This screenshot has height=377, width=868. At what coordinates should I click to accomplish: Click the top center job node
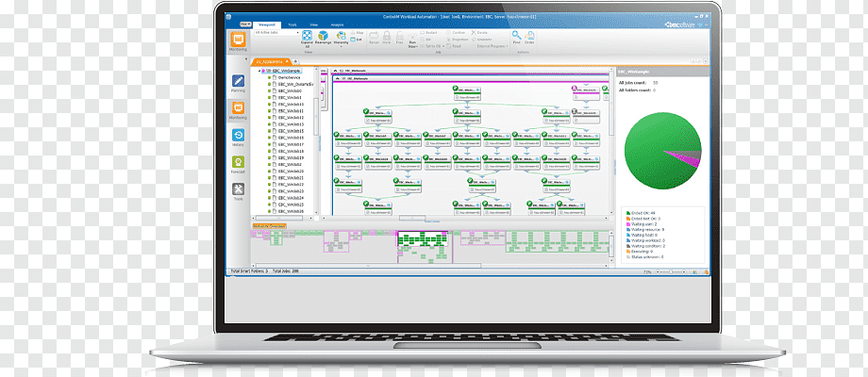click(x=467, y=93)
